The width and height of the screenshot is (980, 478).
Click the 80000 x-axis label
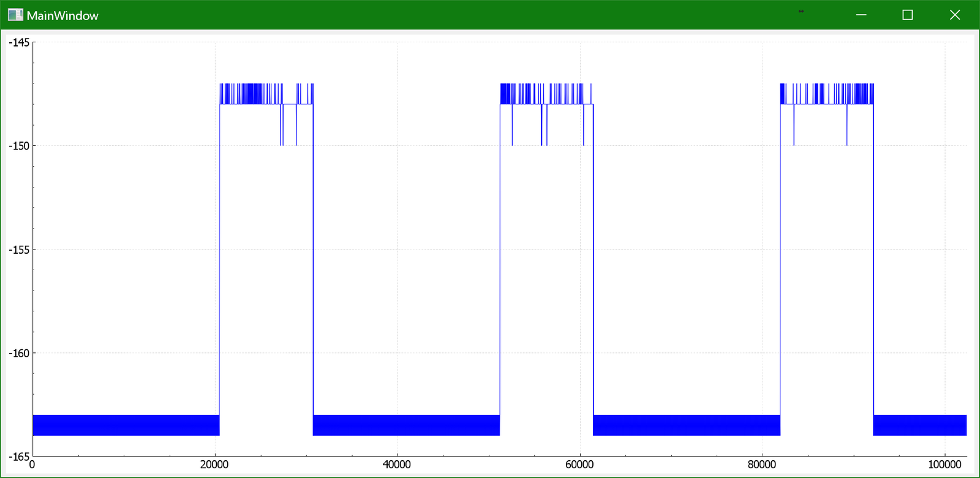(x=762, y=465)
